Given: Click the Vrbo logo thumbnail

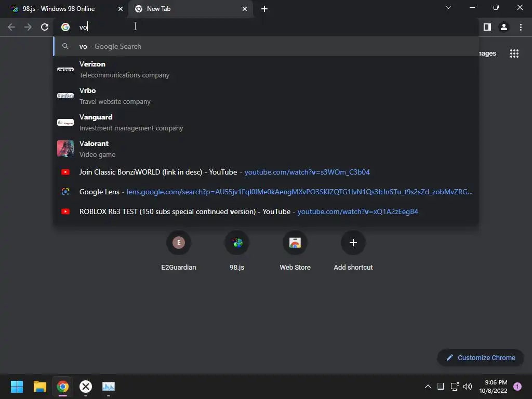Looking at the screenshot, I should pos(65,96).
